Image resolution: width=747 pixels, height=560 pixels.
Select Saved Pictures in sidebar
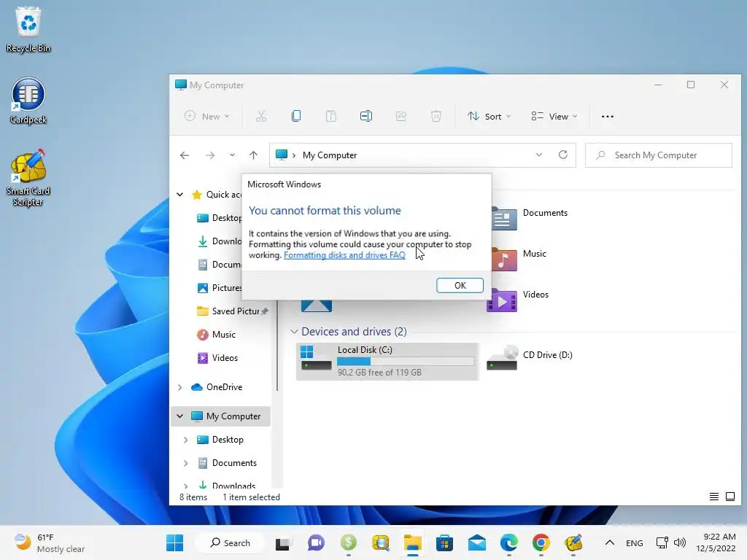point(231,311)
